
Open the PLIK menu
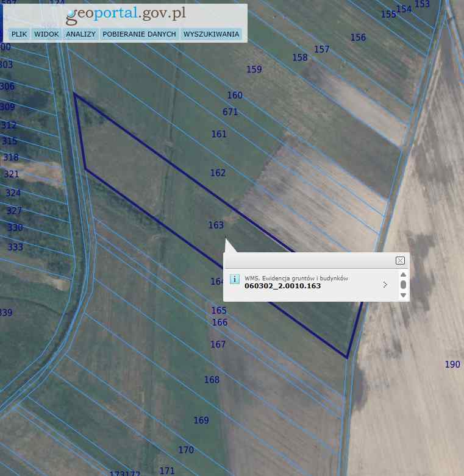pos(19,34)
